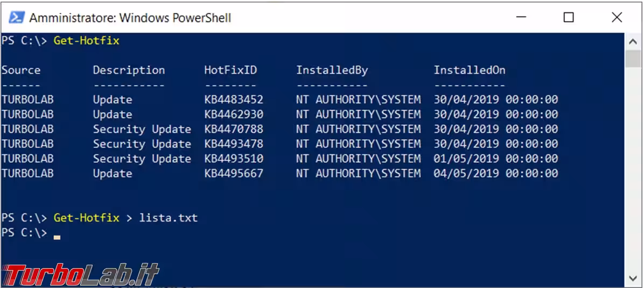Click the Amministratore: Windows PowerShell title text
This screenshot has height=288, width=644.
(x=130, y=18)
